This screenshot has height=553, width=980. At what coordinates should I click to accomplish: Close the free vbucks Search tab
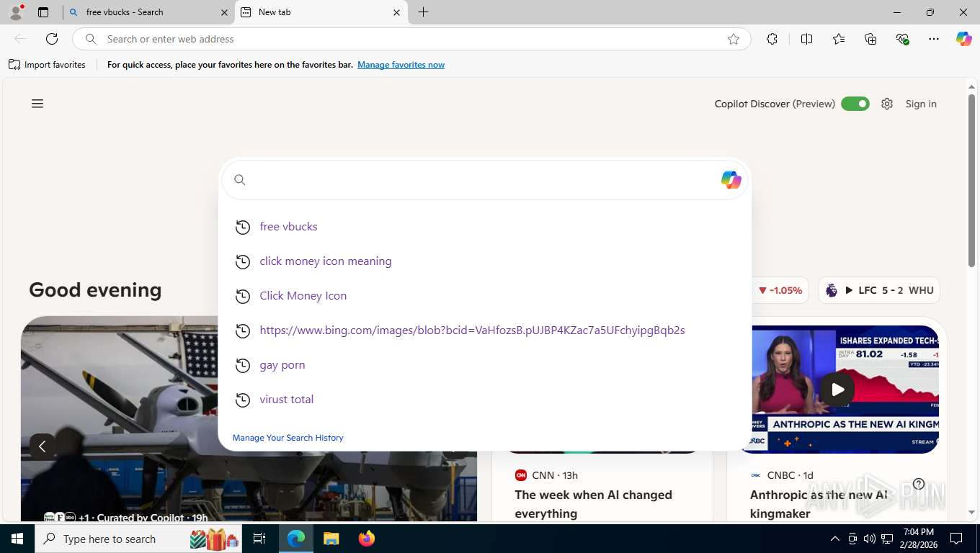(223, 12)
